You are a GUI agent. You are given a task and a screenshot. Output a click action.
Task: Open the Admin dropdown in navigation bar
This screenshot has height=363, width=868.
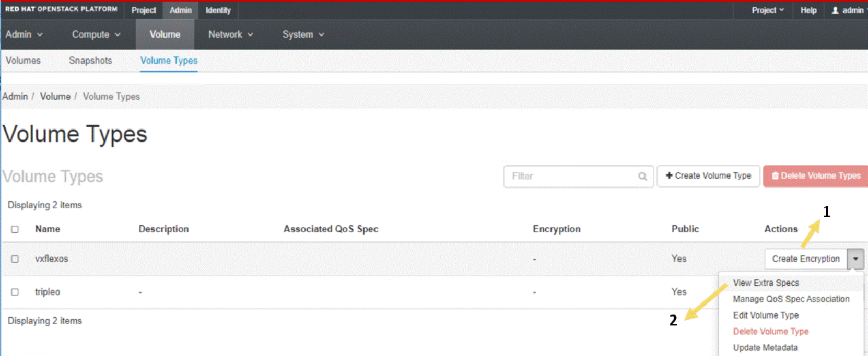tap(24, 34)
